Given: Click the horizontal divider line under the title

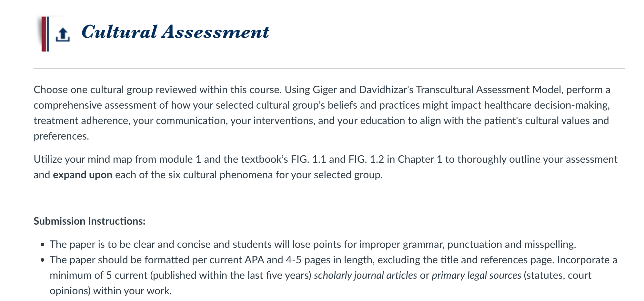Looking at the screenshot, I should (x=329, y=68).
